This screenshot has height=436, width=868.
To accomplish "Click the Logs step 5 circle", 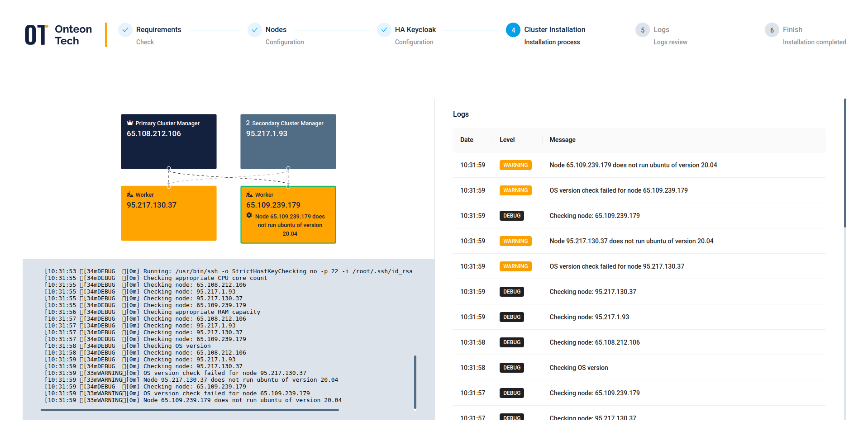I will pos(643,30).
